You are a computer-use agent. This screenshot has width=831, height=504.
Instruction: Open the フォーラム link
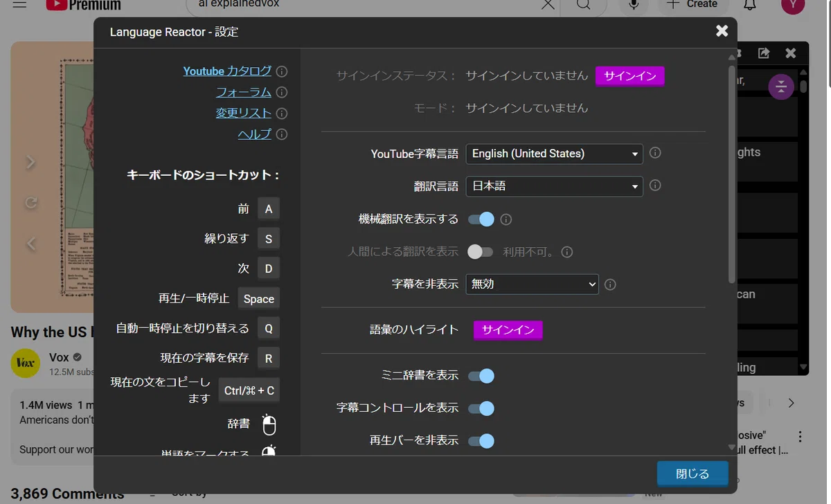click(x=244, y=92)
